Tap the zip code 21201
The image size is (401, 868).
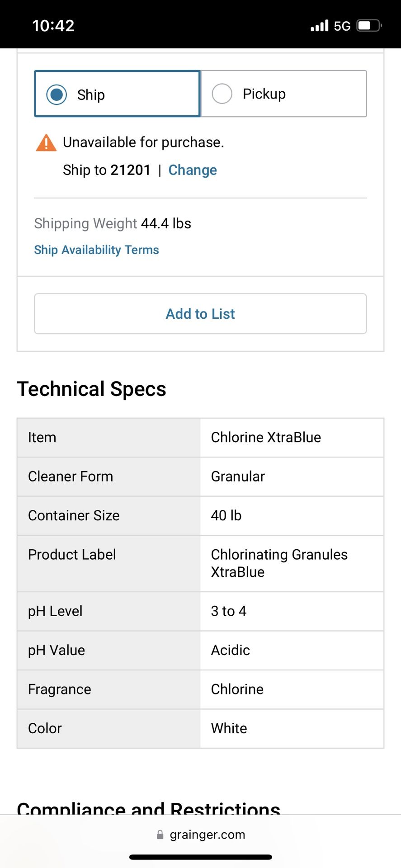[x=131, y=170]
